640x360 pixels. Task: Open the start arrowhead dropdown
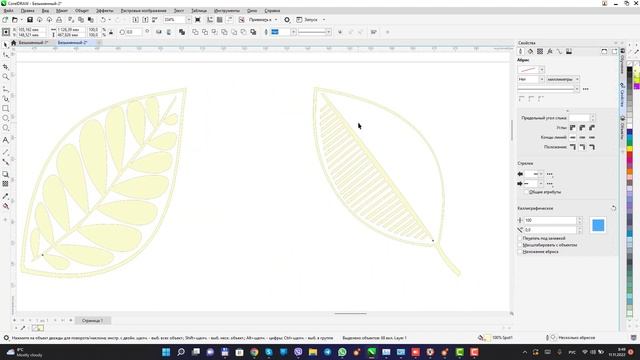[541, 174]
